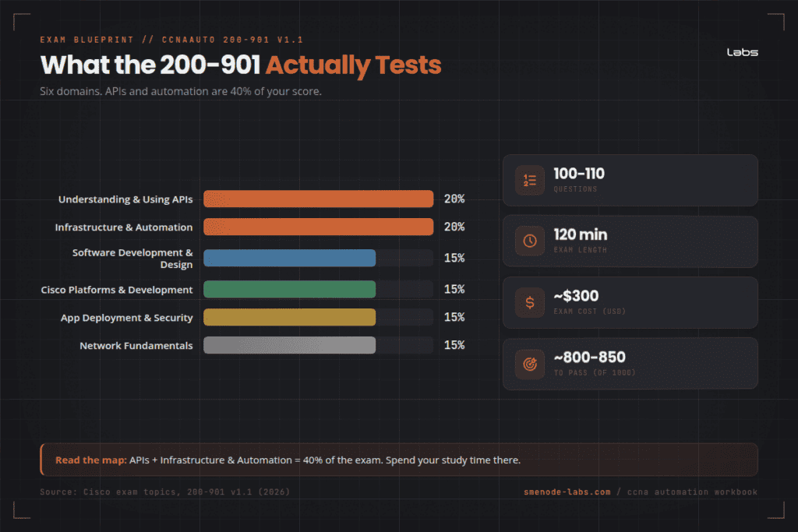This screenshot has height=532, width=798.
Task: Click the 'What the 200-901 Actually Tests' heading
Action: click(x=241, y=65)
